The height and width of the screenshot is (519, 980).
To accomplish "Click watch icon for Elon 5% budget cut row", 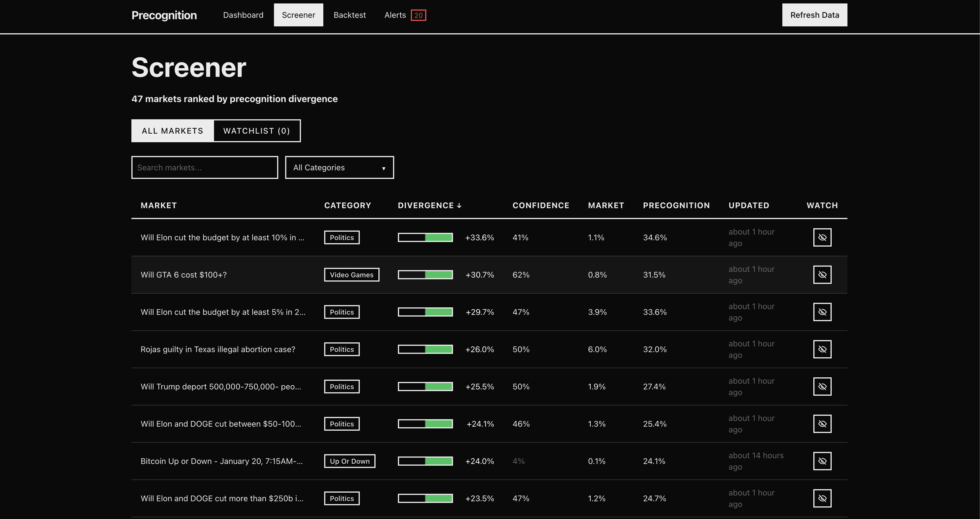I will coord(822,312).
